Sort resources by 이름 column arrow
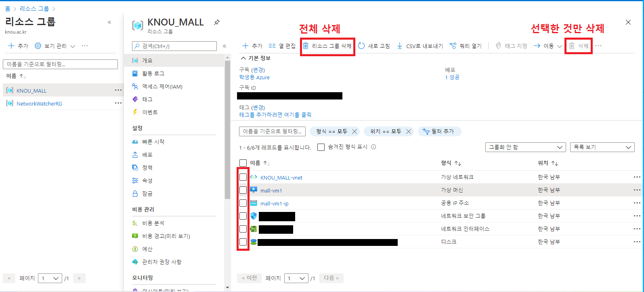644x292 pixels. click(266, 163)
